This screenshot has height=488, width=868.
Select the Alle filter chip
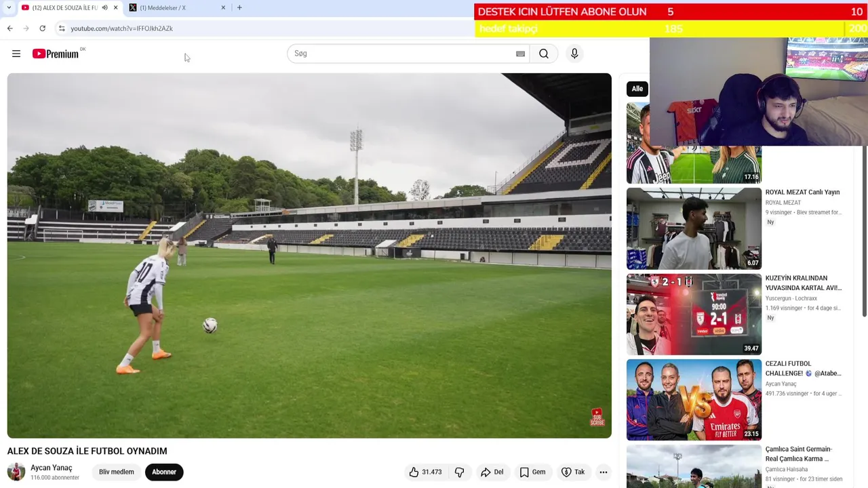(x=637, y=89)
